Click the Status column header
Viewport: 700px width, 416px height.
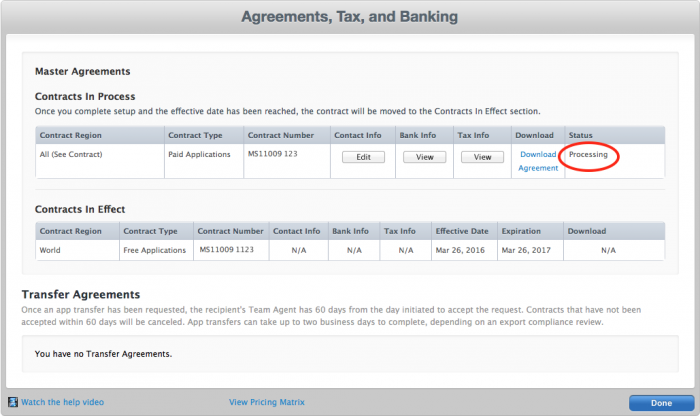pyautogui.click(x=580, y=135)
